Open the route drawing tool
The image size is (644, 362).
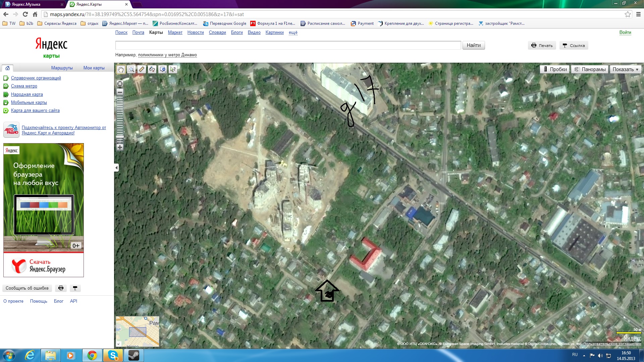tap(152, 69)
